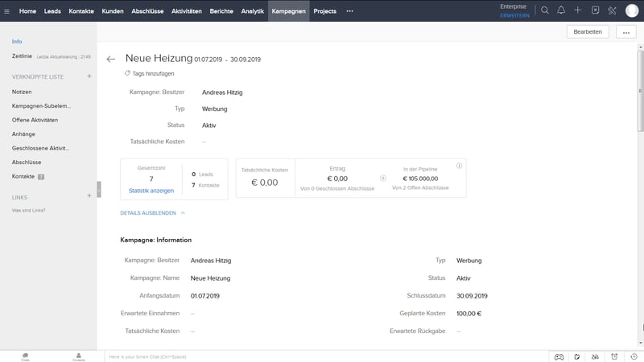The height and width of the screenshot is (362, 644).
Task: Open the hamburger menu icon
Action: [x=7, y=11]
